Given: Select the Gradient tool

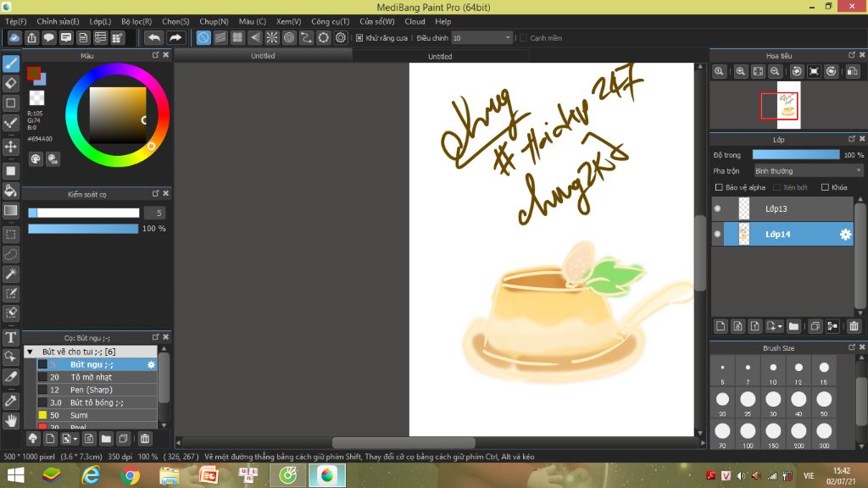Looking at the screenshot, I should point(11,210).
